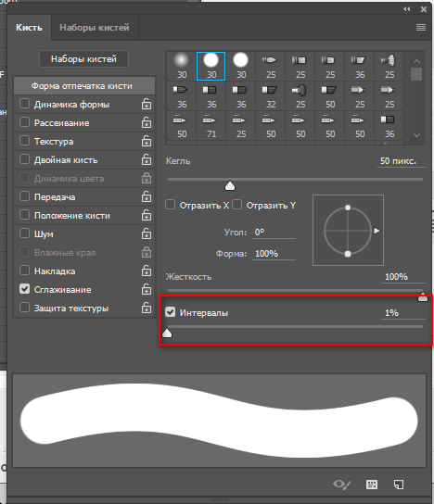Uncheck the Сглаживание checkbox
434x504 pixels.
click(24, 289)
